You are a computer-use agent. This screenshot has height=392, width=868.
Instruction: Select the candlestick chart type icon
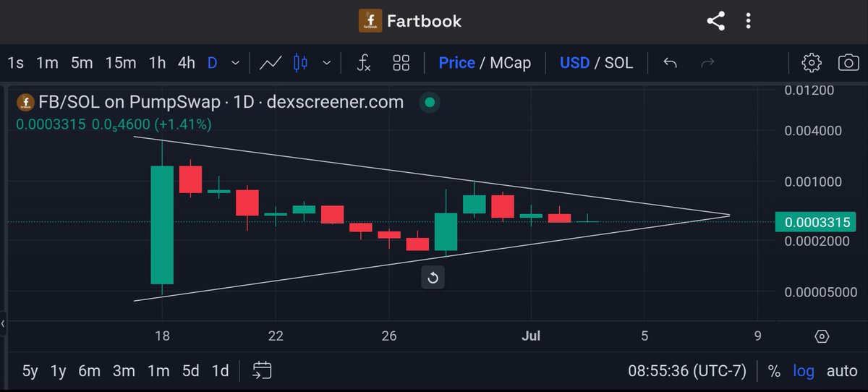(x=300, y=63)
